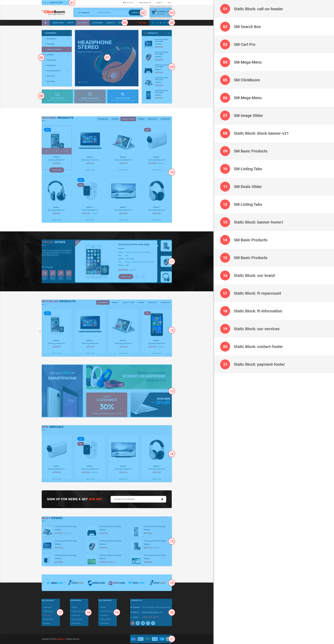Open the Magentech copyright link

(x=60, y=639)
